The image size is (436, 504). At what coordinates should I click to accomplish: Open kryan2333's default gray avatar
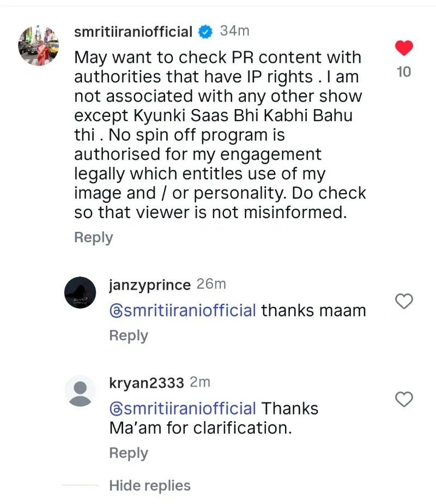[81, 391]
